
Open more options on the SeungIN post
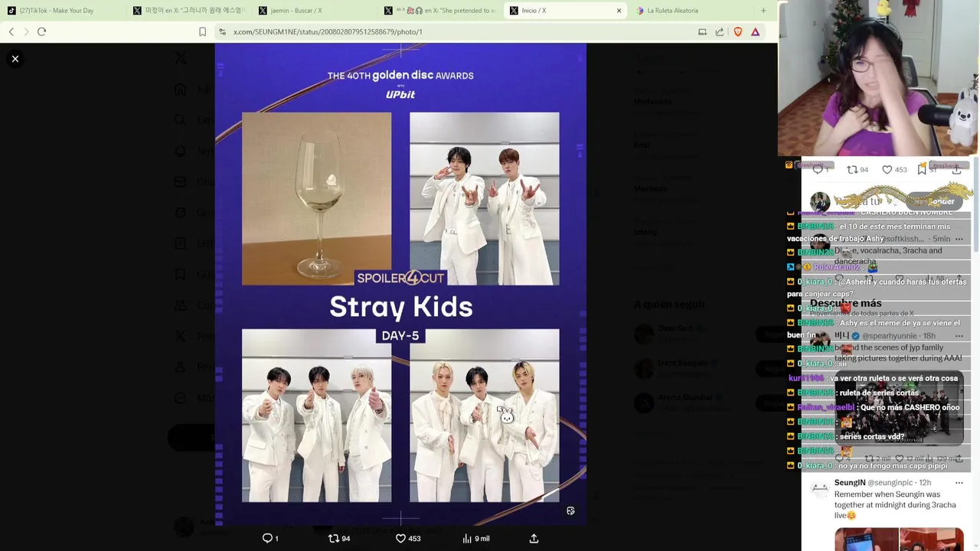[x=959, y=483]
